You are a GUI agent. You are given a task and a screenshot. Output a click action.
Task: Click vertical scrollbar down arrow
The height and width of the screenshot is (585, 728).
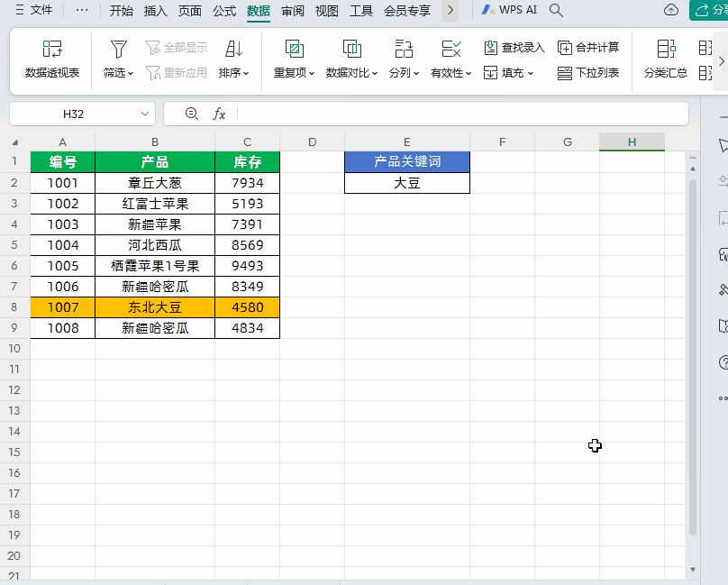693,569
